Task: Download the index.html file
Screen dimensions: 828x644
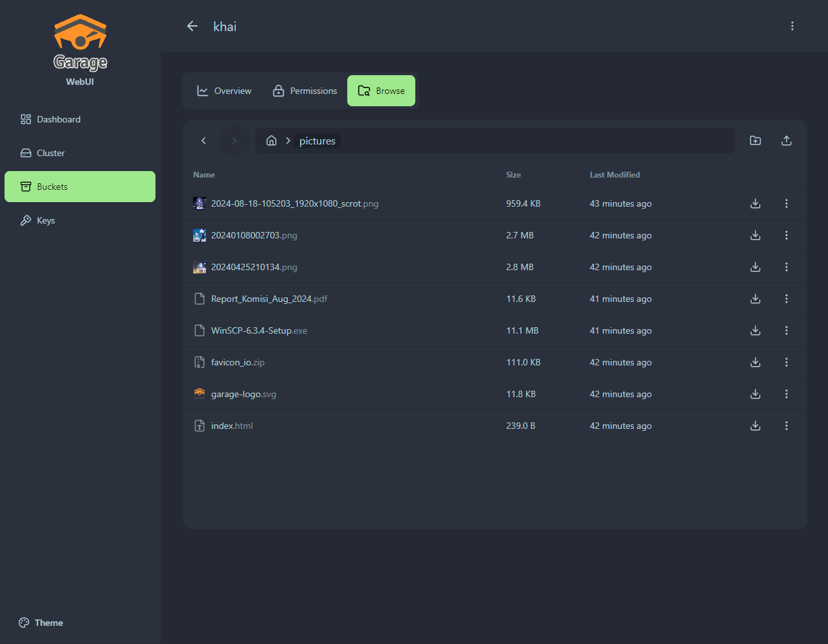Action: click(x=755, y=426)
